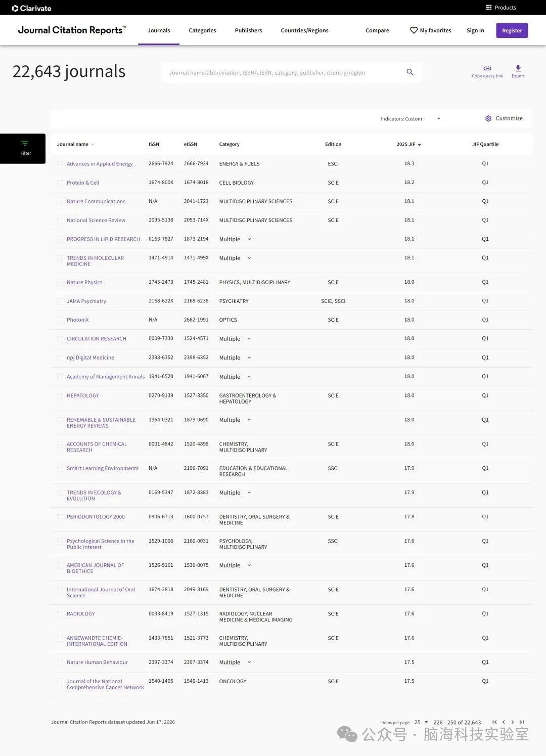Image resolution: width=546 pixels, height=756 pixels.
Task: Click the "22,643 journals" heading
Action: 69,71
